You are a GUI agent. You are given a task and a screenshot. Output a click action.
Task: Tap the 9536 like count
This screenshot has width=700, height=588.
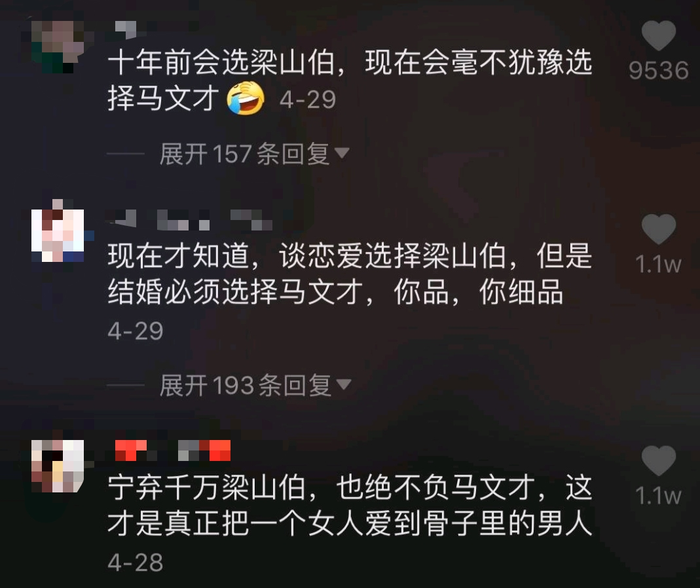pyautogui.click(x=658, y=71)
